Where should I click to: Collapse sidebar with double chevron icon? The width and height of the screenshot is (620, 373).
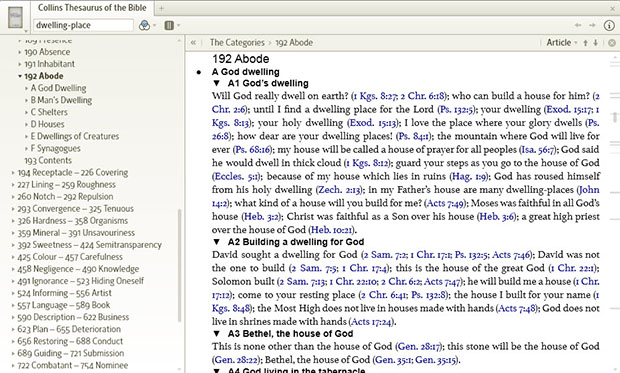tap(193, 42)
